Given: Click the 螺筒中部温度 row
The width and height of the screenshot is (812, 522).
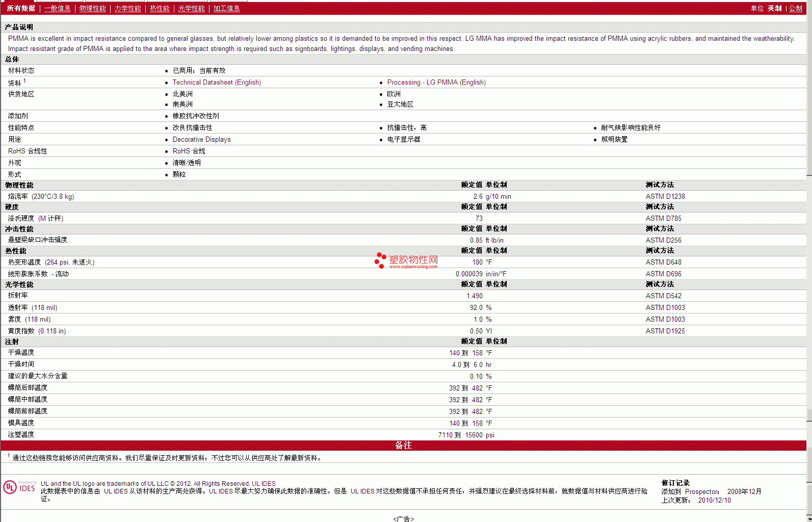Looking at the screenshot, I should point(403,400).
